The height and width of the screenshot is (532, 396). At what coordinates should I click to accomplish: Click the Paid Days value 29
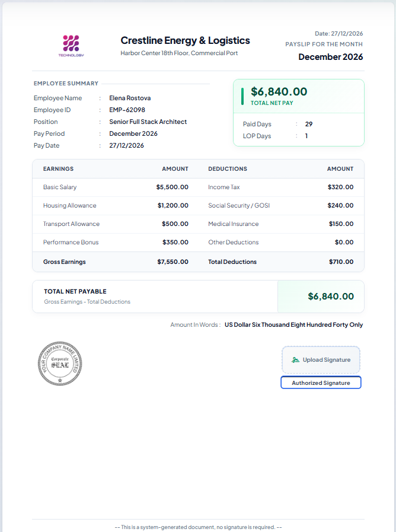point(309,124)
